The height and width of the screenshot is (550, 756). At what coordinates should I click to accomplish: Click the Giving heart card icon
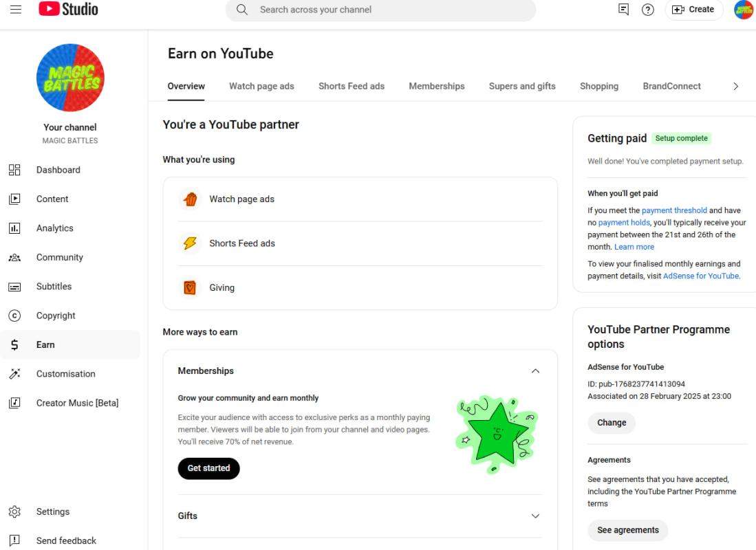coord(190,287)
